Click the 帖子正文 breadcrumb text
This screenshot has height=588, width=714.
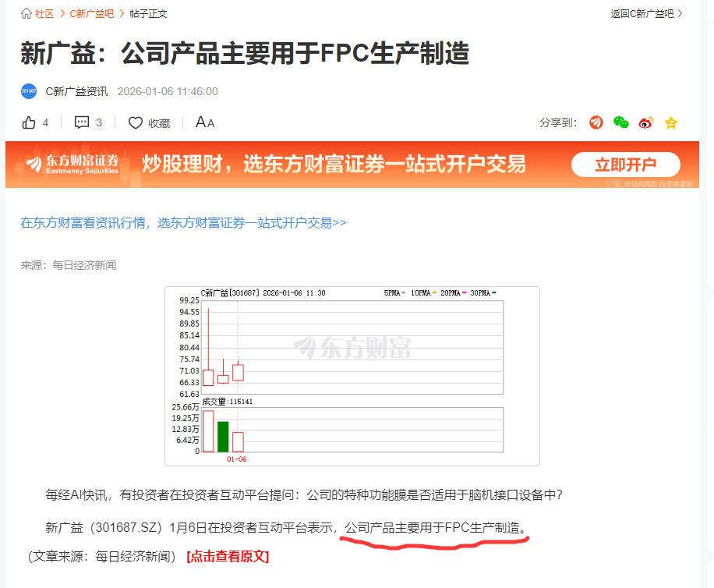point(148,14)
